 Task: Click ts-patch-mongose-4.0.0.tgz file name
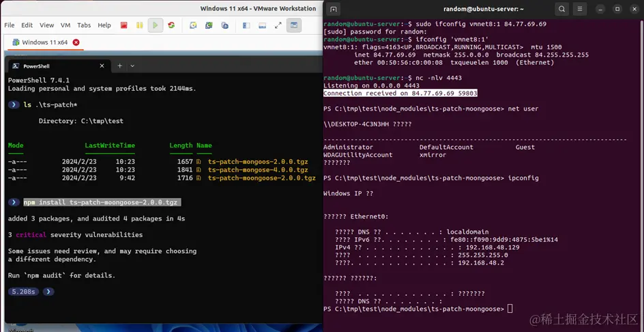pos(258,170)
